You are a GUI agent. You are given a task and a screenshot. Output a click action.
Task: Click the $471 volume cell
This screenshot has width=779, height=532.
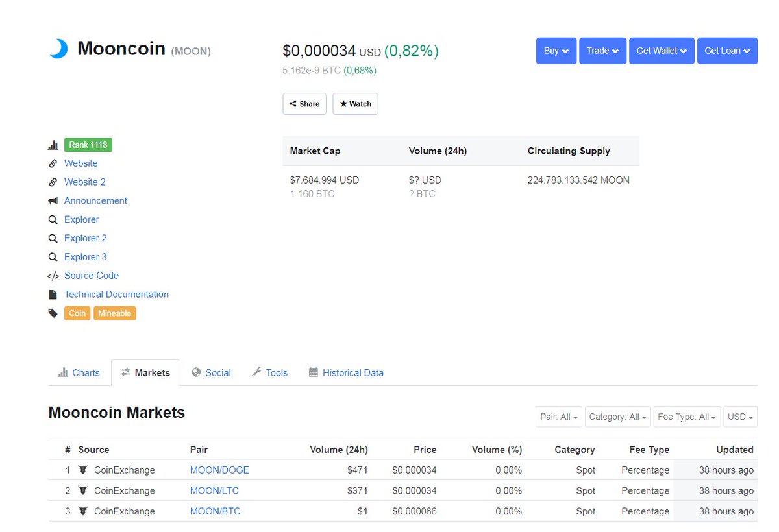[358, 470]
